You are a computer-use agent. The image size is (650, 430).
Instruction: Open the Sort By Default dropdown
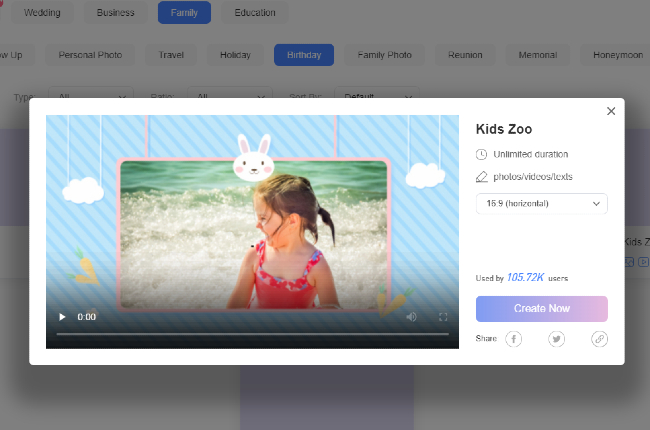point(377,93)
